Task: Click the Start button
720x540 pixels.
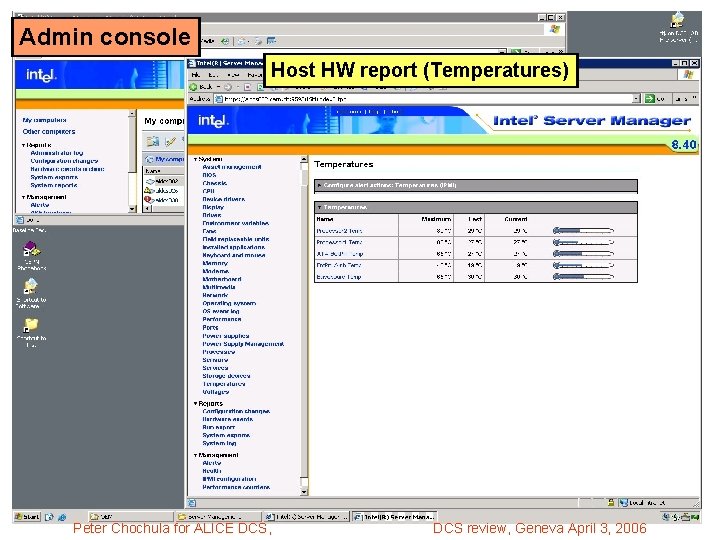Action: pyautogui.click(x=27, y=517)
